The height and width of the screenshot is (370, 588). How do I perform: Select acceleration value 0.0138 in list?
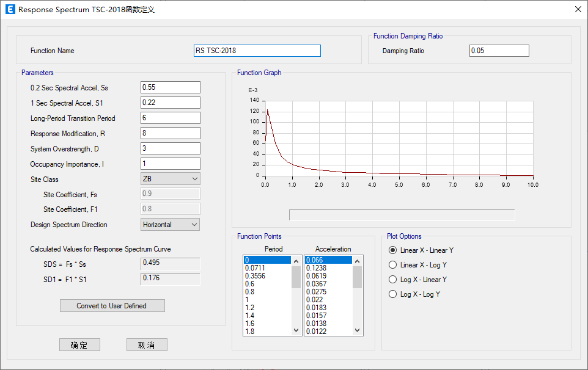point(328,324)
